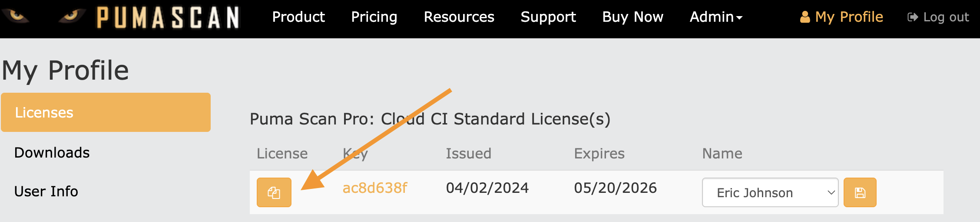Click the Log out link
980x222 pixels.
[x=938, y=17]
